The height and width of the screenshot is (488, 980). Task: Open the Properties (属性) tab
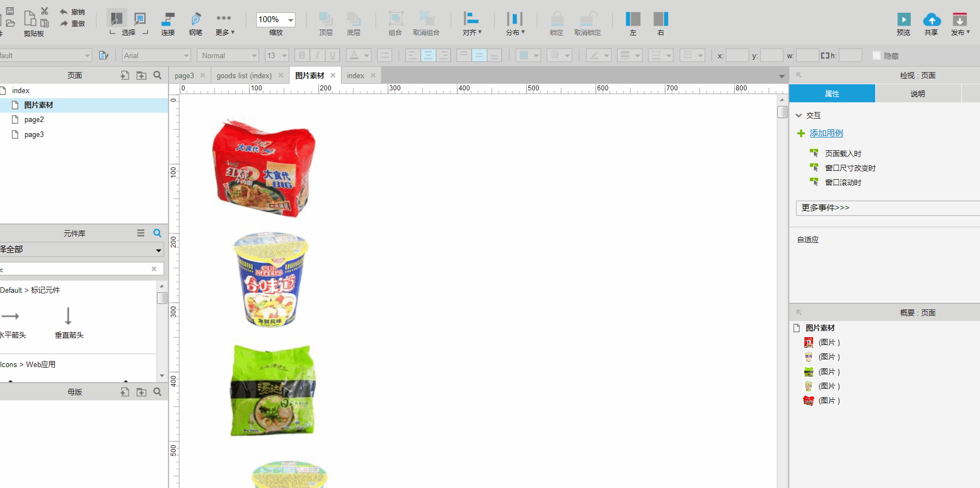tap(832, 94)
